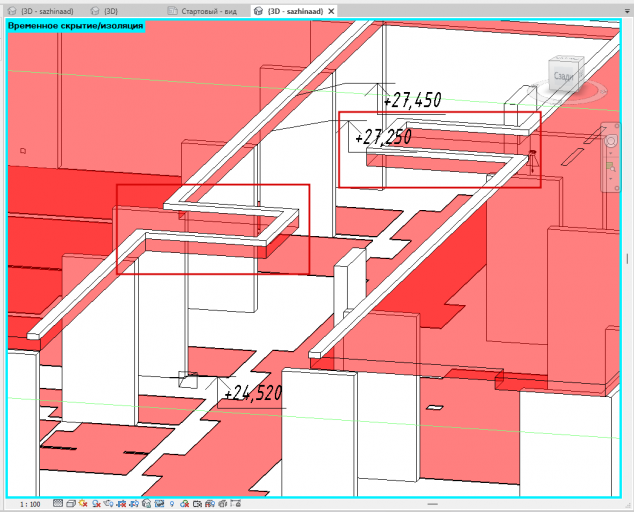The width and height of the screenshot is (634, 512).
Task: Click the Unlocked 3D View house icon
Action: (x=146, y=504)
